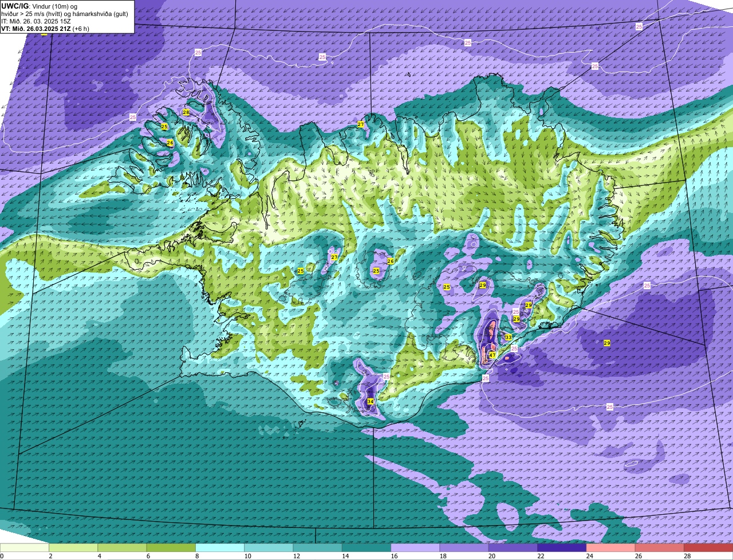Click the "10" tick label on the color scale
Viewport: 733px width, 560px height.
pos(247,556)
